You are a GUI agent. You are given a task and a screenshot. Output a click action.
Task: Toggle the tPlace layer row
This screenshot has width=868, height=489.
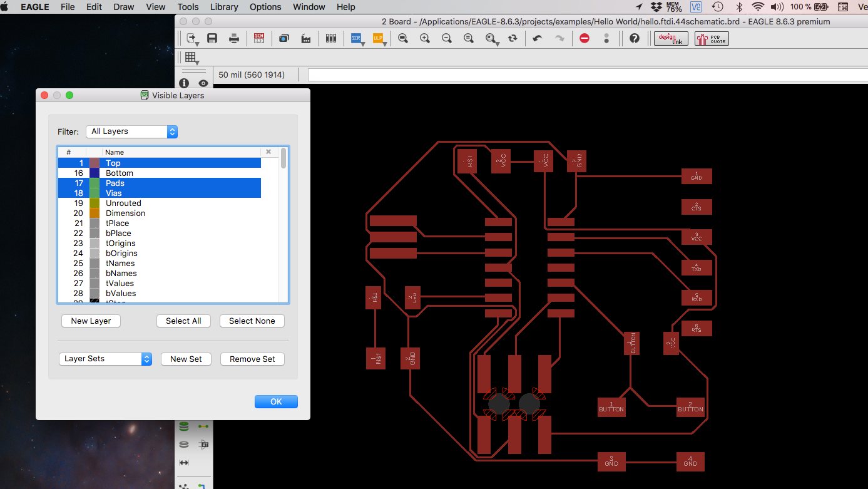(160, 223)
